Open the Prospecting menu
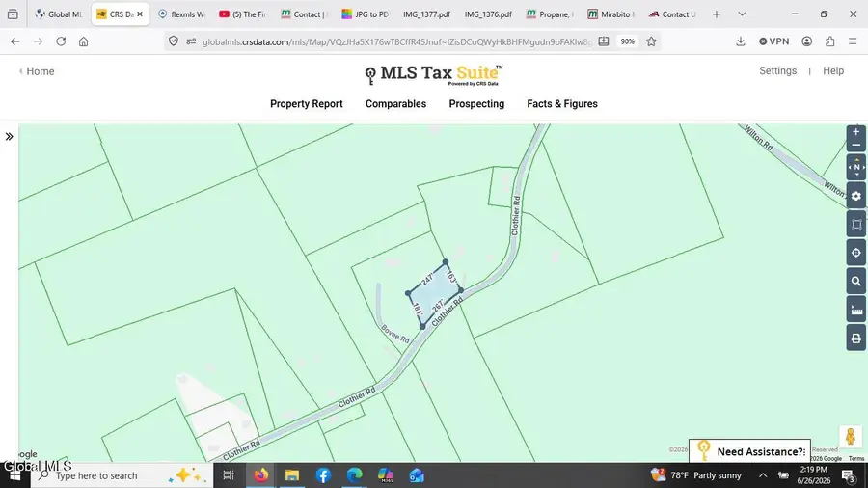868x488 pixels. coord(476,104)
